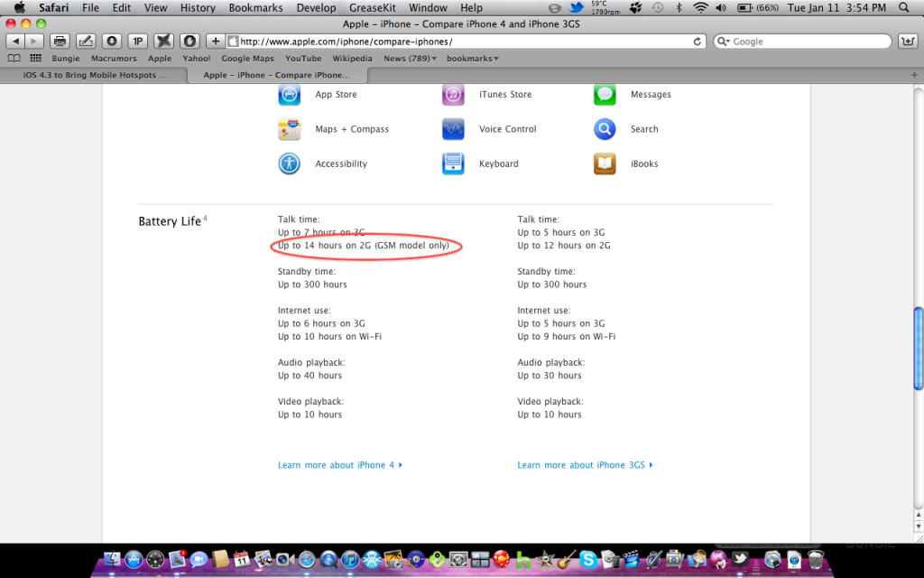Open the Trash in the Dock

coord(816,559)
